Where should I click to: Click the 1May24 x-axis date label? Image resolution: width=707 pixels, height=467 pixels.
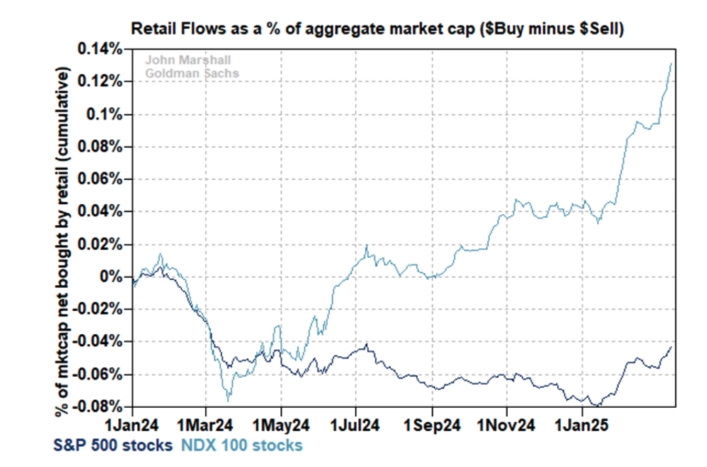coord(282,422)
